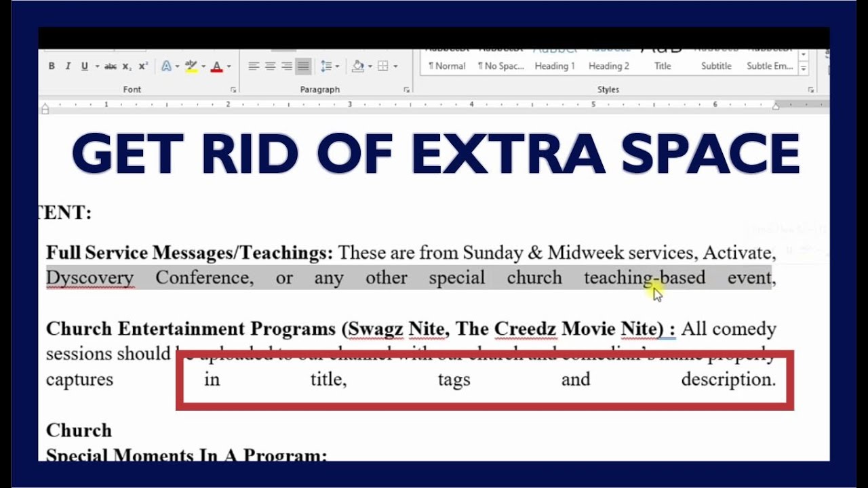This screenshot has width=868, height=488.
Task: Align text right
Action: (286, 66)
